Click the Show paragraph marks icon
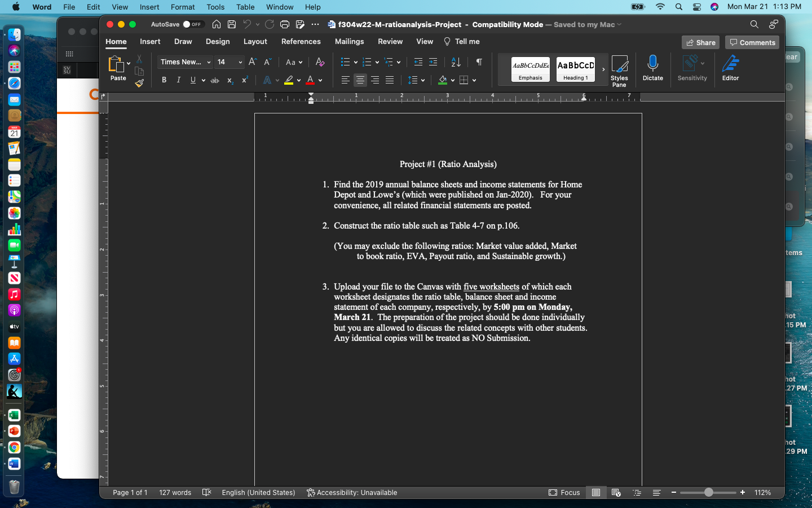812x508 pixels. tap(479, 62)
